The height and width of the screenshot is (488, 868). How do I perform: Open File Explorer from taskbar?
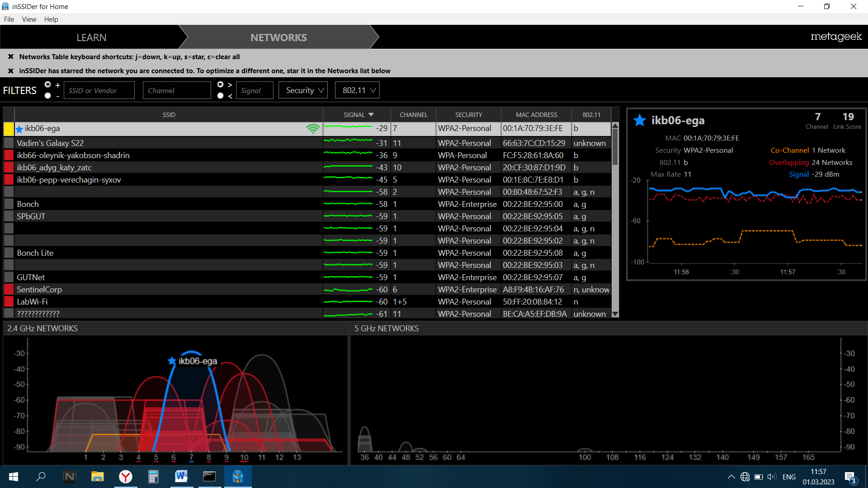97,477
